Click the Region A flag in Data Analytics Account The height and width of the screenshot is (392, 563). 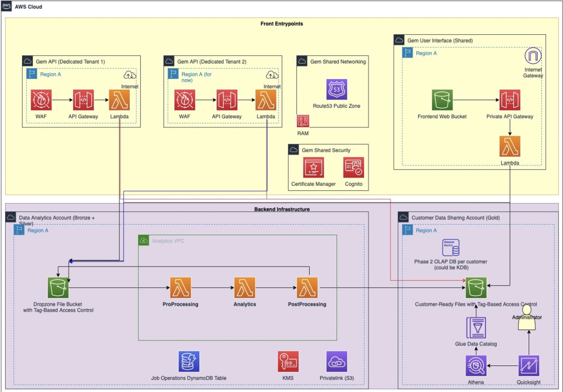[x=19, y=230]
